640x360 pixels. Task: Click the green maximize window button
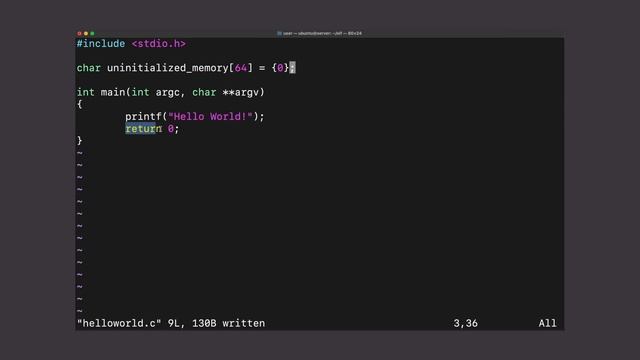click(x=92, y=33)
